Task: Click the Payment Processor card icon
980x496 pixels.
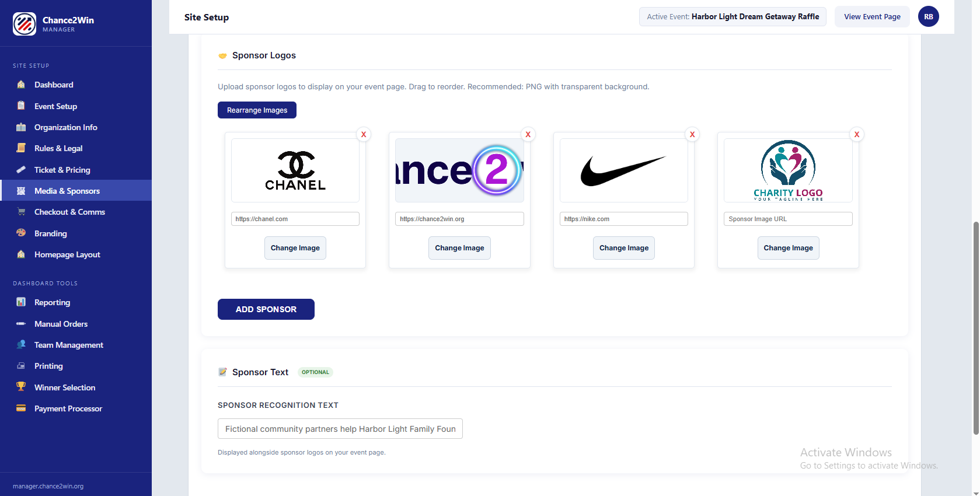Action: pos(21,408)
